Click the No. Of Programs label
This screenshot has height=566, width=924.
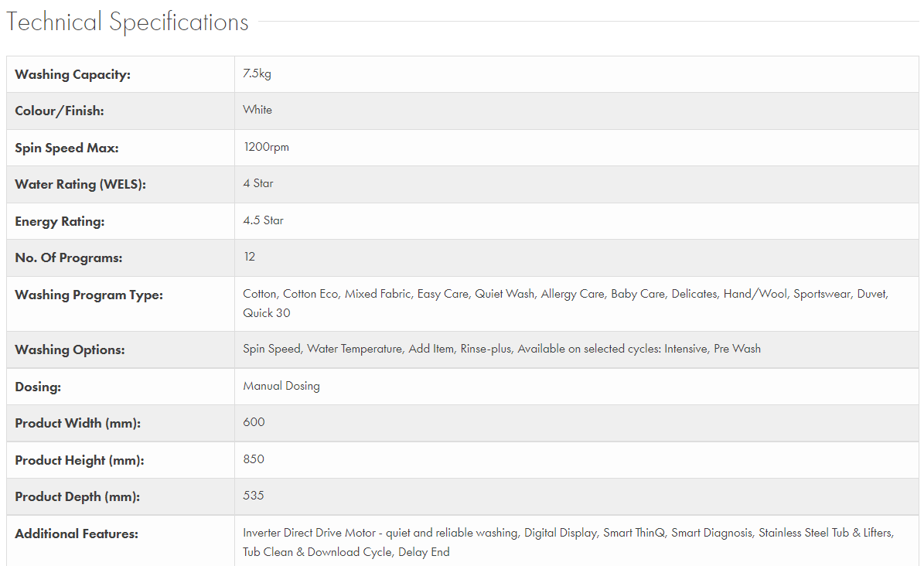tap(69, 258)
